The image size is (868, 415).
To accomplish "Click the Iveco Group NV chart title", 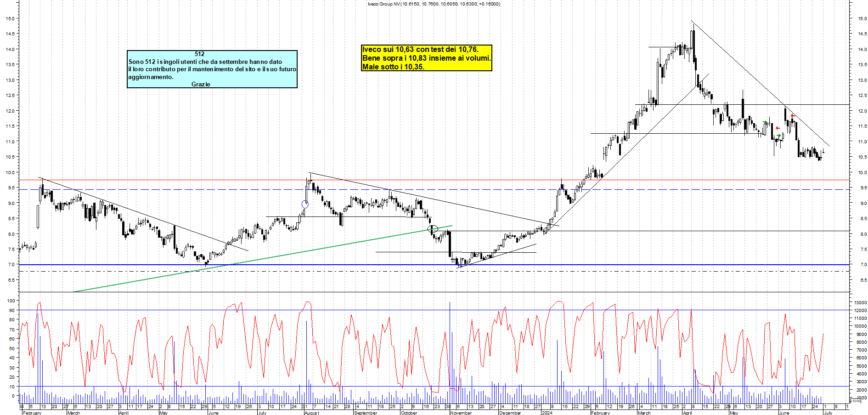I will [434, 4].
